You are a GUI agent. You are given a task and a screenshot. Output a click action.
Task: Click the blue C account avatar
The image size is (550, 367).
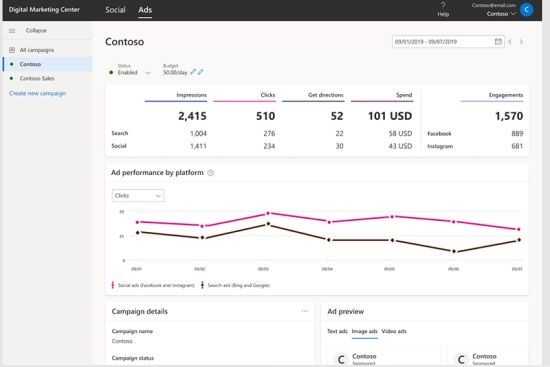tap(526, 9)
